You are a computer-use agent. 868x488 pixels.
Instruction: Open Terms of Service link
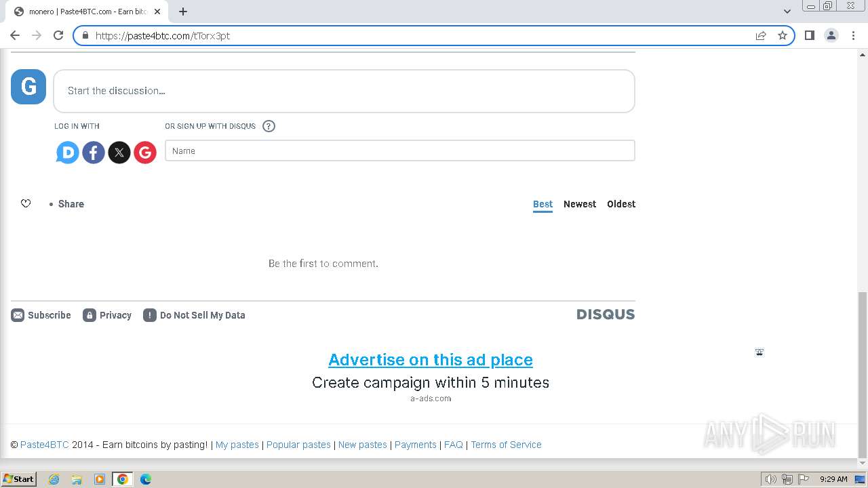(x=506, y=445)
